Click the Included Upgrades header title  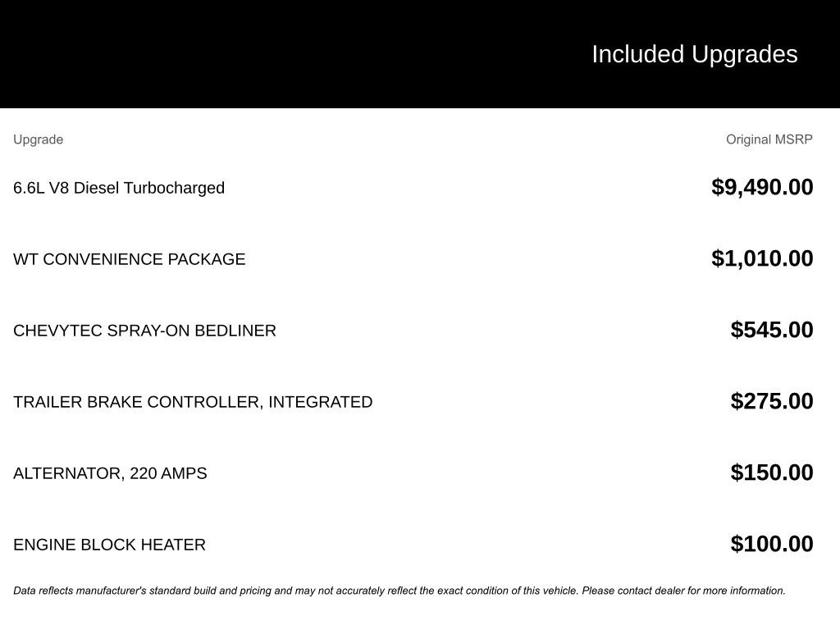[x=694, y=54]
